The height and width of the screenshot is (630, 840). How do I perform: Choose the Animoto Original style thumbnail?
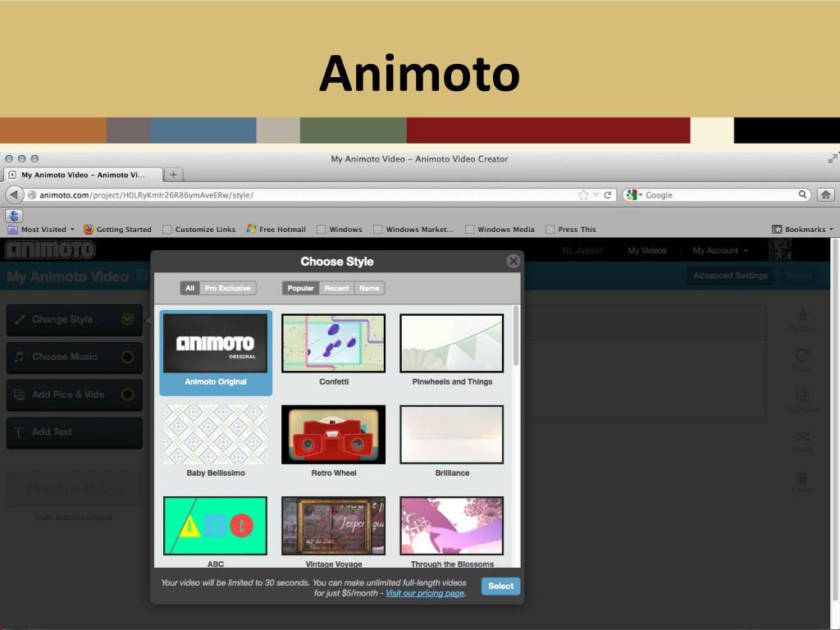point(216,344)
